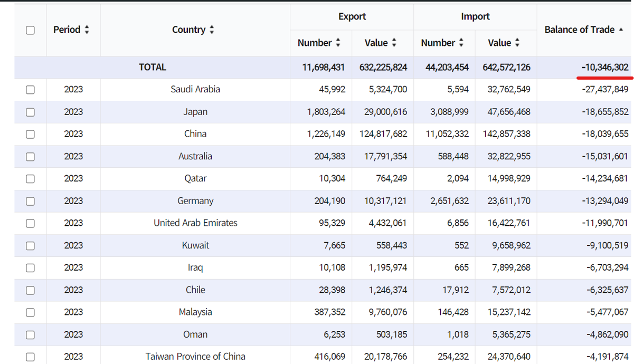Screen dimensions: 634x364
Task: Click the Import column group header
Action: pyautogui.click(x=475, y=16)
